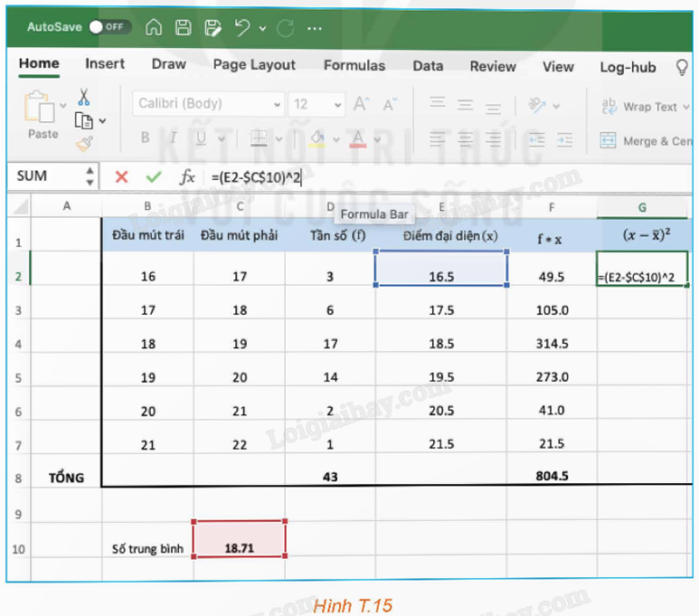Click the Cut scissors icon

pyautogui.click(x=83, y=98)
